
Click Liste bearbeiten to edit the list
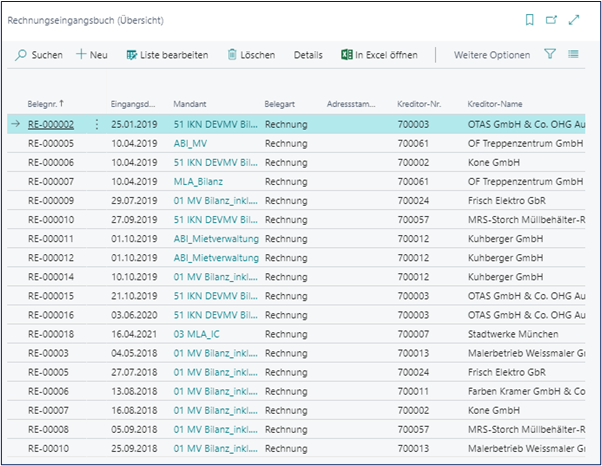click(167, 55)
